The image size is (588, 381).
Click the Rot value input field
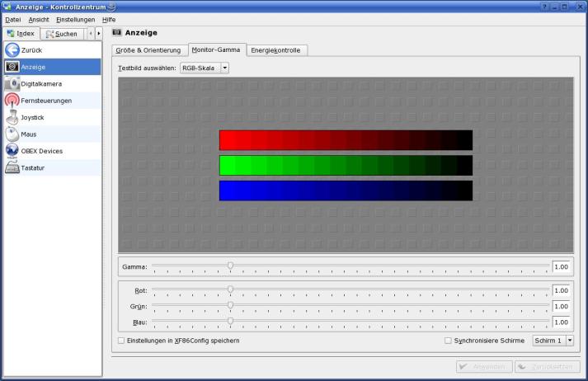tap(562, 290)
